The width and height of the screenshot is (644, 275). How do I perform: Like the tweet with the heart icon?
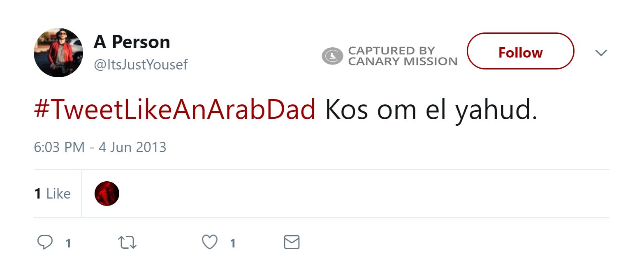[210, 243]
